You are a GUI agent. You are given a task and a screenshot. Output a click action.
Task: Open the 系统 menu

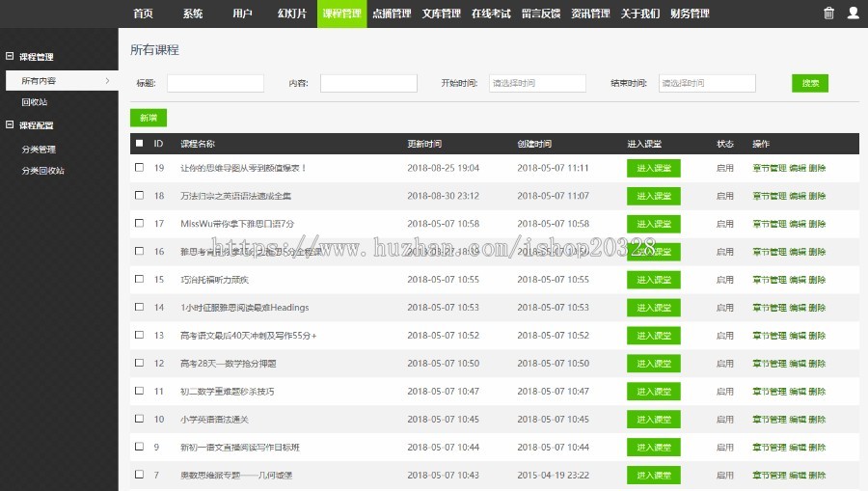[193, 14]
